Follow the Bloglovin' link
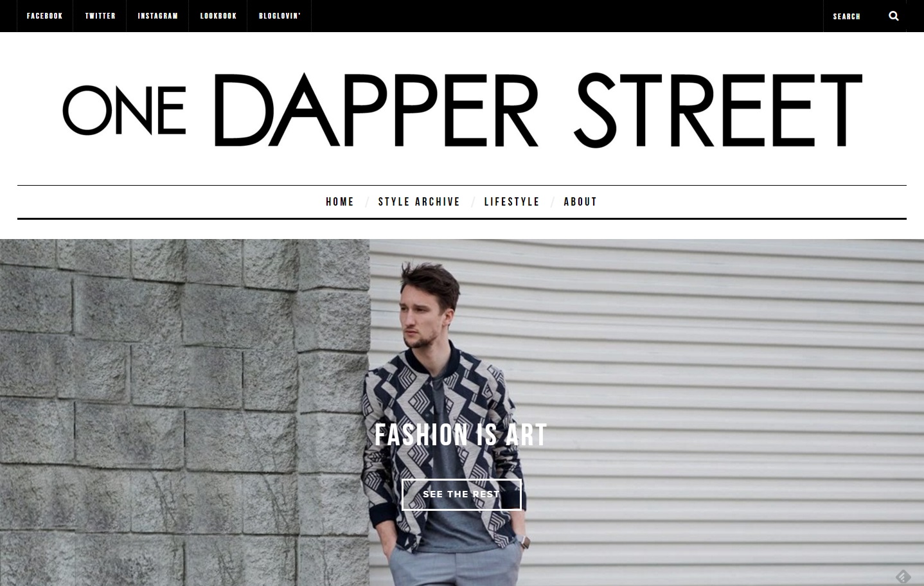 tap(280, 16)
